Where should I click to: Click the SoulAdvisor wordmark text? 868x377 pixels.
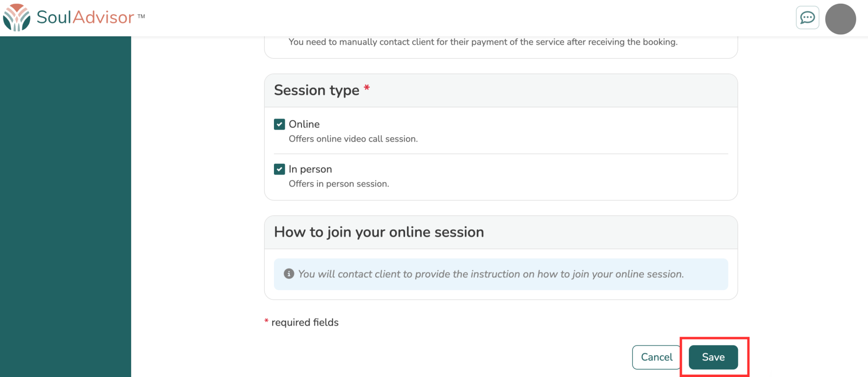click(x=85, y=17)
